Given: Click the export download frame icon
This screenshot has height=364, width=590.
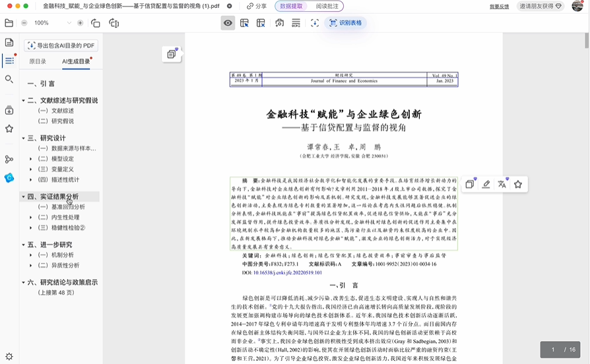Looking at the screenshot, I should click(315, 23).
